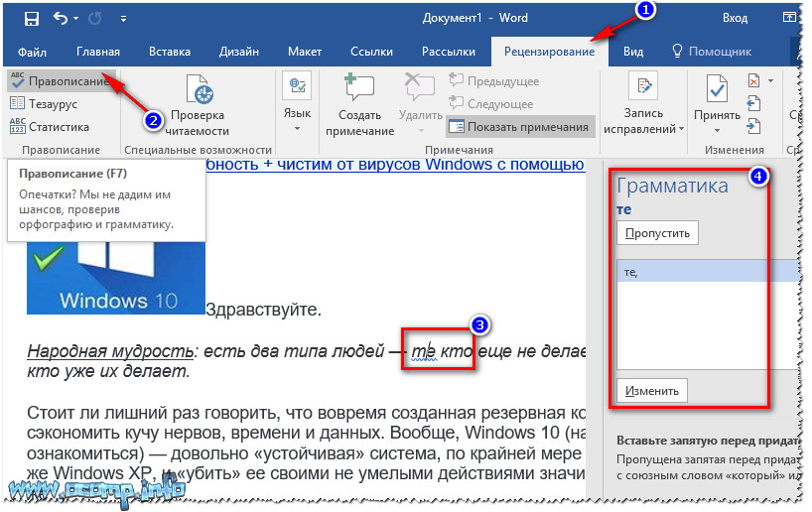Click the Windows 10 image in document
This screenshot has width=812, height=512.
click(x=116, y=278)
